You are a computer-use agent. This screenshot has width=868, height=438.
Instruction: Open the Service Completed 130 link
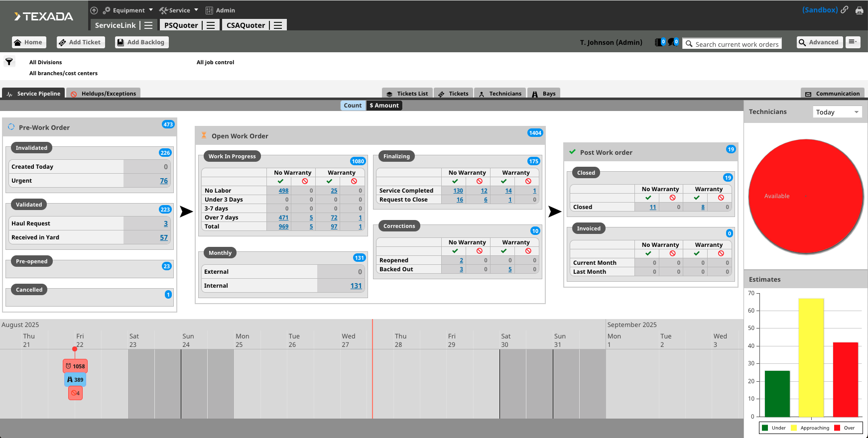pyautogui.click(x=458, y=191)
